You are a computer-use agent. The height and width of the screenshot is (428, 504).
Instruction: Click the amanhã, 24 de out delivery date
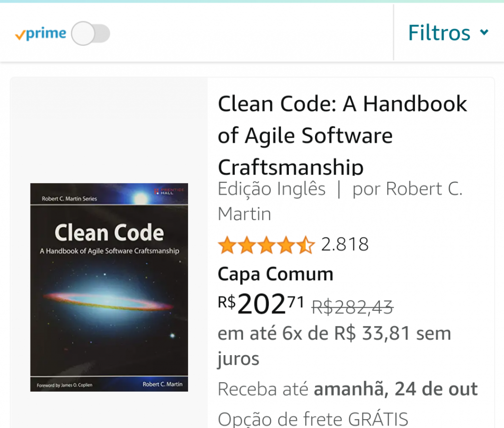(396, 389)
